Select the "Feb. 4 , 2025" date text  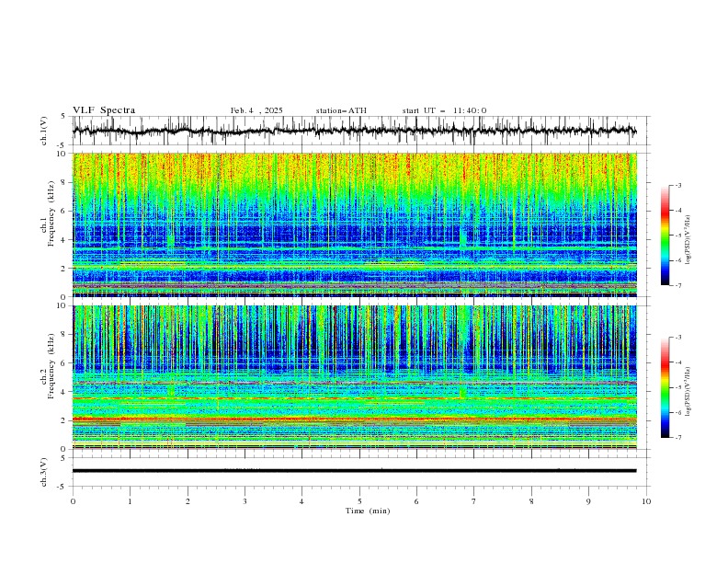(x=256, y=110)
